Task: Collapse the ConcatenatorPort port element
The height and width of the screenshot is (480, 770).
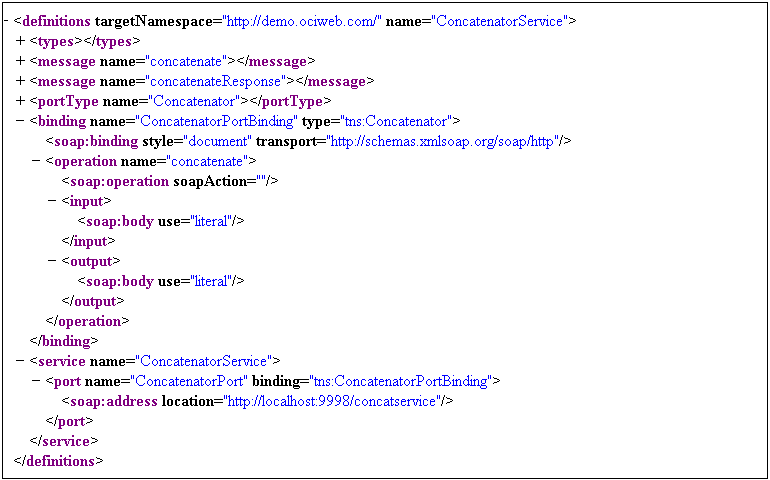Action: [36, 381]
